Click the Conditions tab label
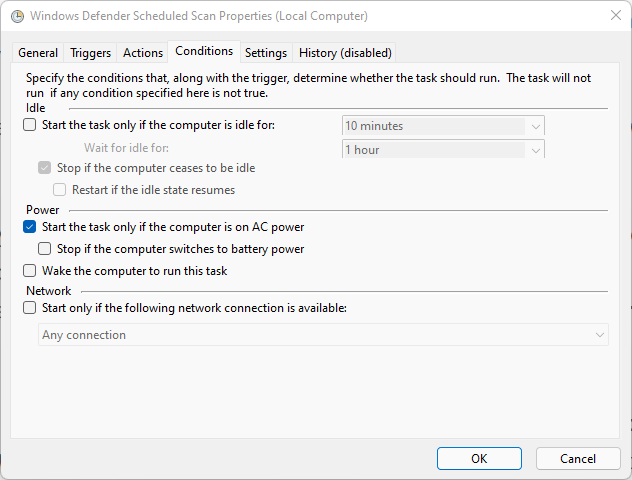 click(204, 51)
